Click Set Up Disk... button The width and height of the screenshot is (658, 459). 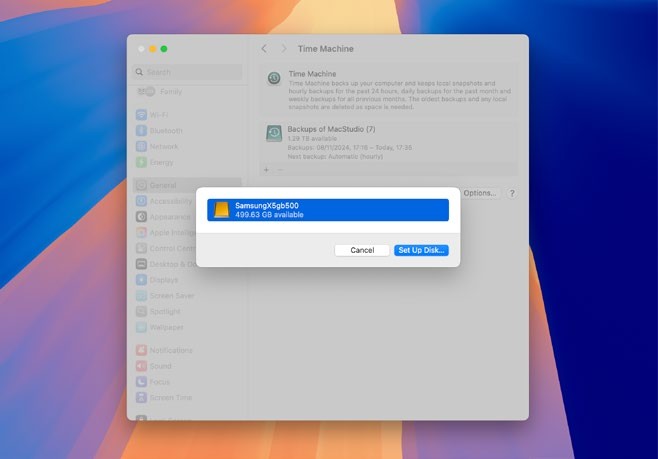click(421, 250)
